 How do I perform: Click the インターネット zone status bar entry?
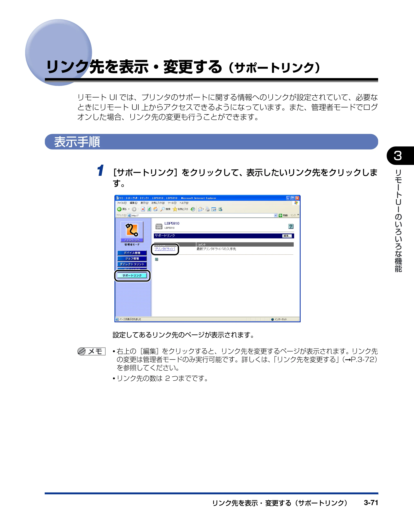point(279,319)
